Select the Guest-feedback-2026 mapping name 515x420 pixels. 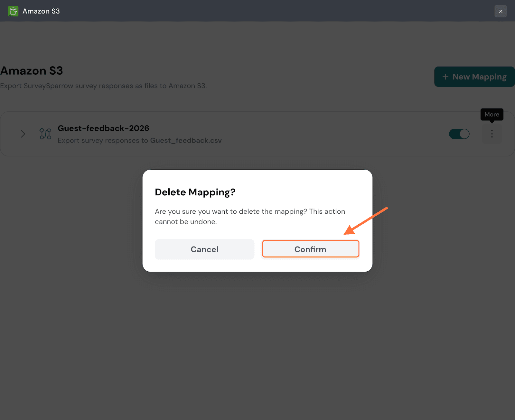coord(103,128)
